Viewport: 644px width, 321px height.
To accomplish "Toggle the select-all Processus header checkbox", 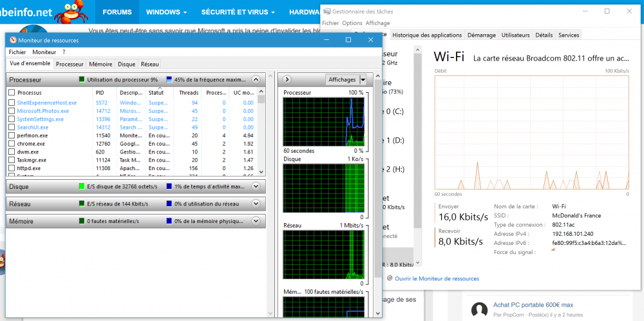I will coord(12,93).
